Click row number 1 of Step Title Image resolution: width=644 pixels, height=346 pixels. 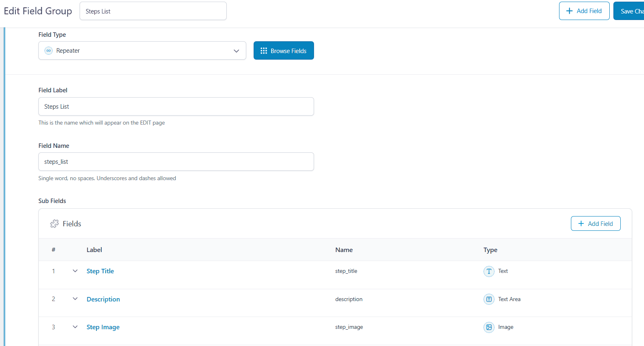pyautogui.click(x=53, y=271)
